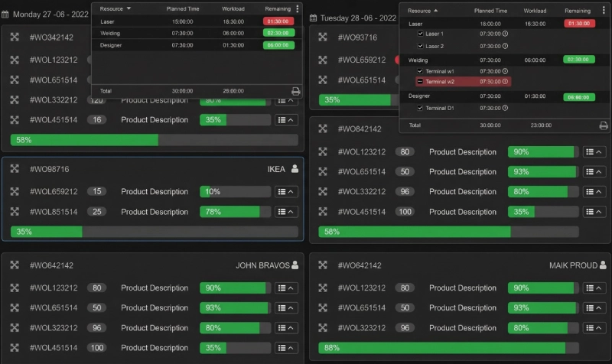The height and width of the screenshot is (364, 612).
Task: Open work order #WO98716 title
Action: click(x=50, y=169)
